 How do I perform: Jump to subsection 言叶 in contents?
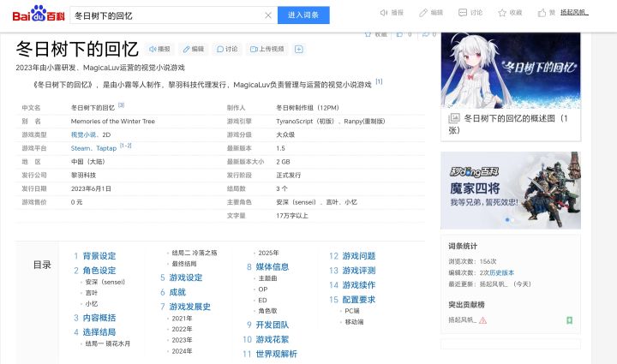pos(92,293)
